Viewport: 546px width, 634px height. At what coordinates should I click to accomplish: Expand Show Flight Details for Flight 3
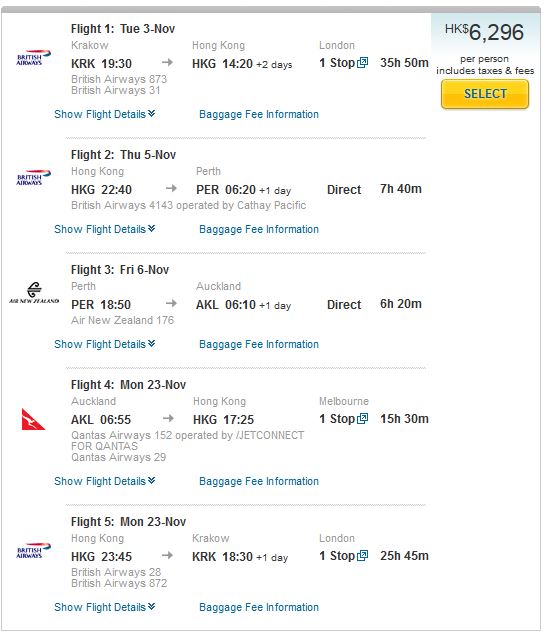coord(105,344)
